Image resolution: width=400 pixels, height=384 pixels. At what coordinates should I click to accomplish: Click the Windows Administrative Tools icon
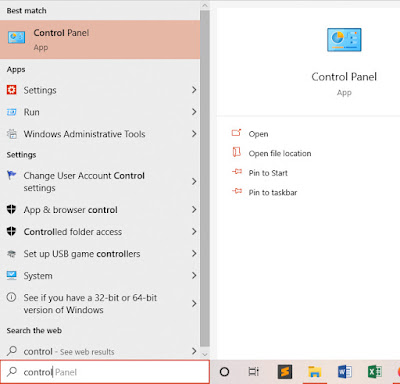click(12, 134)
